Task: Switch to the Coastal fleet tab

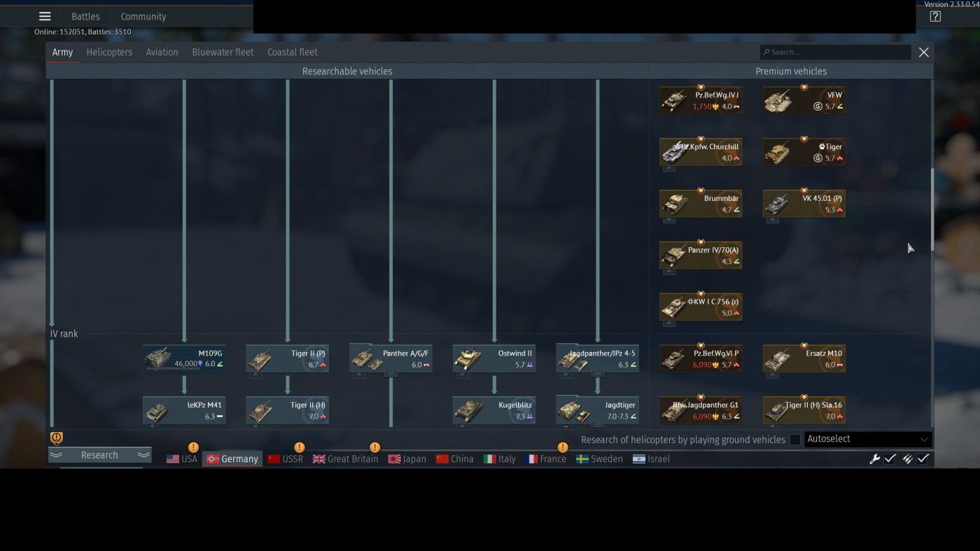Action: [293, 53]
